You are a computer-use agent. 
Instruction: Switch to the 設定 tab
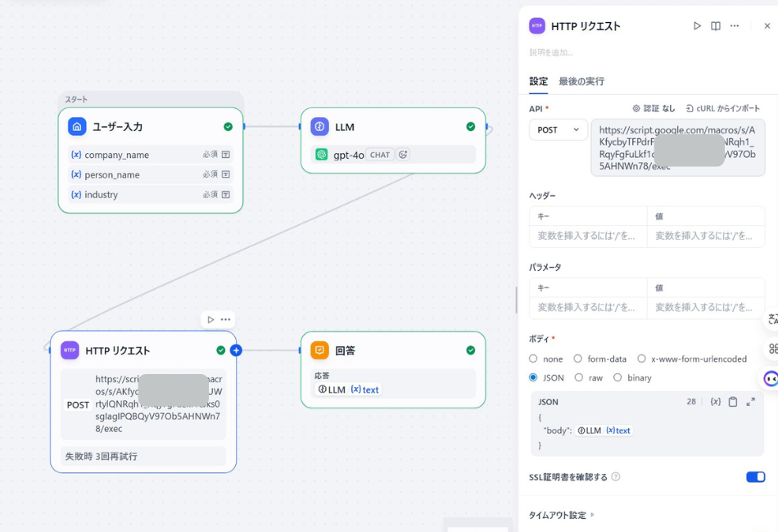538,82
